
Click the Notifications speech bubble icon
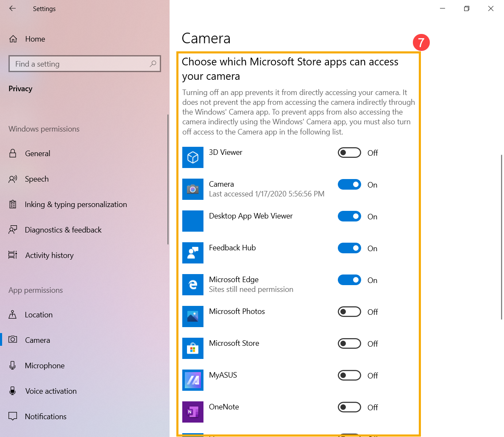coord(13,416)
